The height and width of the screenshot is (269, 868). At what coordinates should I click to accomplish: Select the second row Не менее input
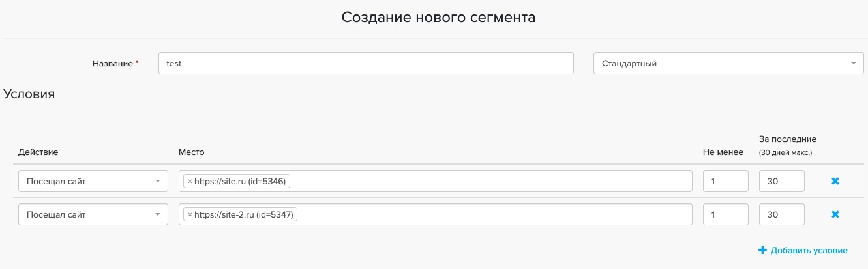point(725,214)
